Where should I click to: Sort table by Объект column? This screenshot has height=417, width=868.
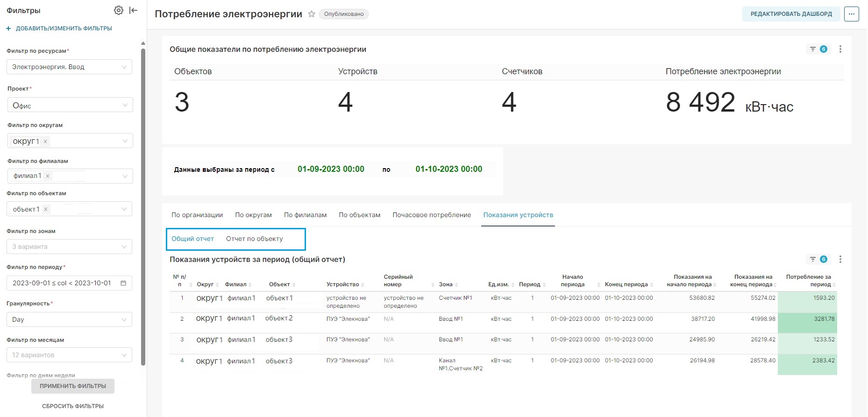click(x=294, y=285)
